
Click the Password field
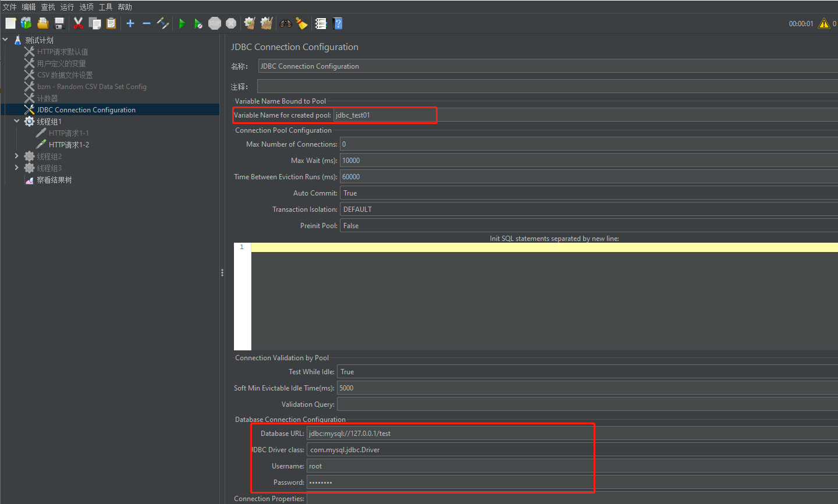coord(573,482)
